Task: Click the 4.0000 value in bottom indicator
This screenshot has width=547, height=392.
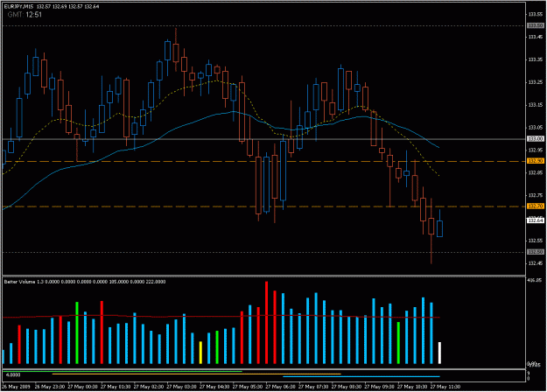Action: [13, 375]
